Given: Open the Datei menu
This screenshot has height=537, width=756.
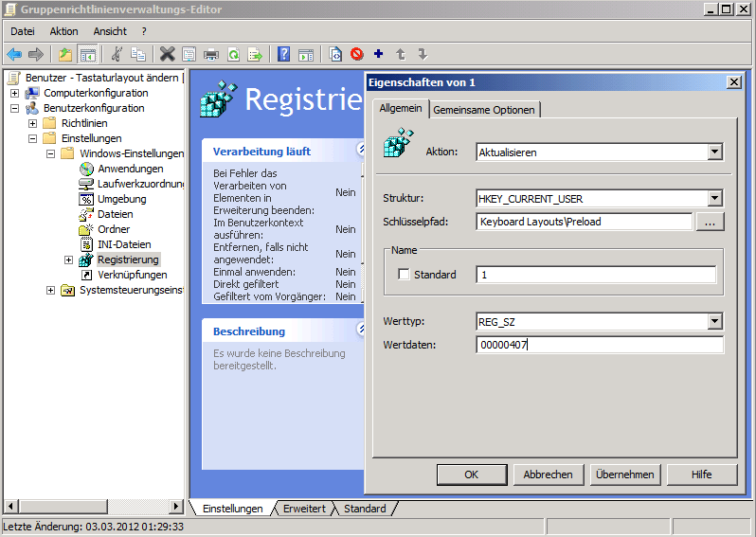Looking at the screenshot, I should [x=23, y=31].
